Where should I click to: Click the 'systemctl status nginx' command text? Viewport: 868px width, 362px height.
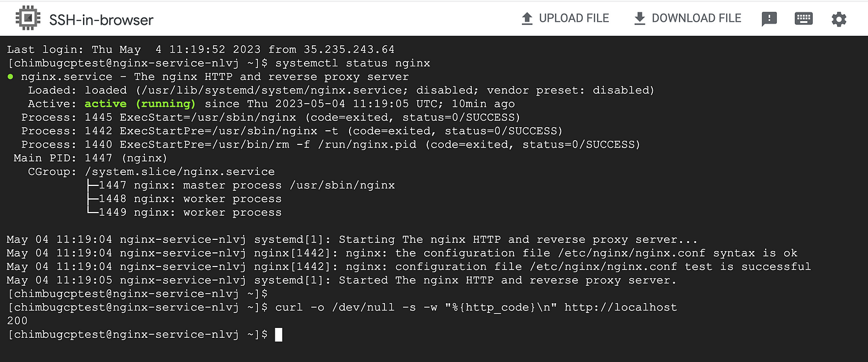[352, 63]
